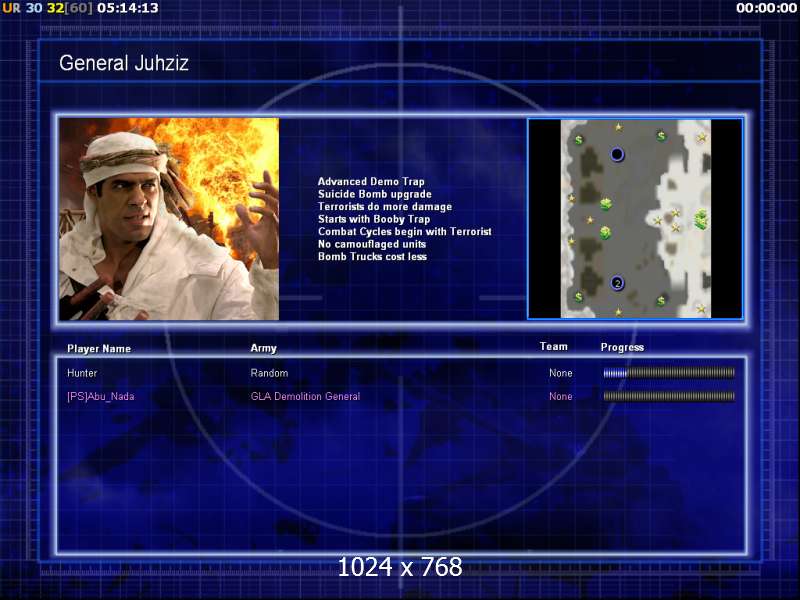Click the Hunter player's loading progress bar

pyautogui.click(x=669, y=373)
